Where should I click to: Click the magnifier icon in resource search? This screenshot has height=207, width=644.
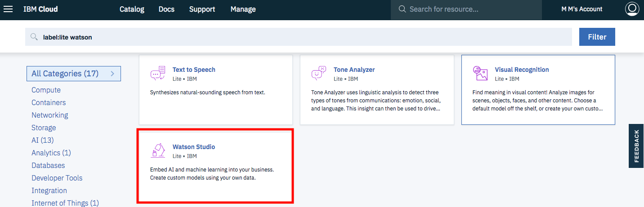click(402, 9)
